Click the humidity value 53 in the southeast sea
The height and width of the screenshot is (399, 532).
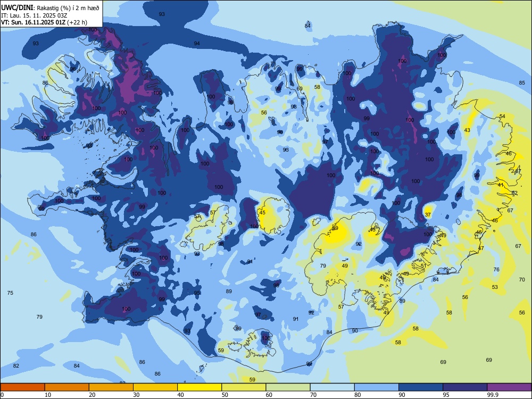(495, 287)
